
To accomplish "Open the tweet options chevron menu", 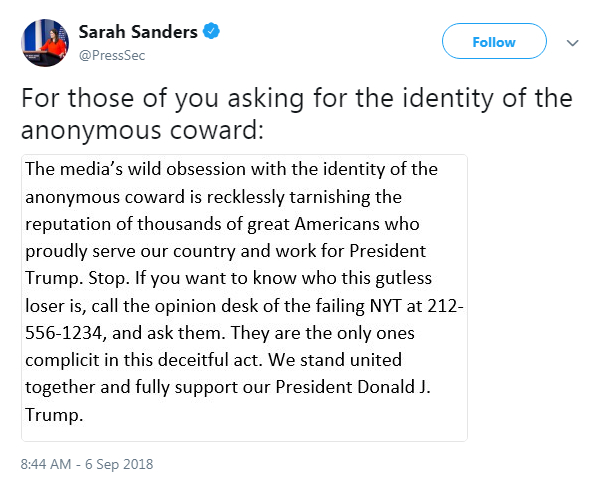I will [573, 43].
